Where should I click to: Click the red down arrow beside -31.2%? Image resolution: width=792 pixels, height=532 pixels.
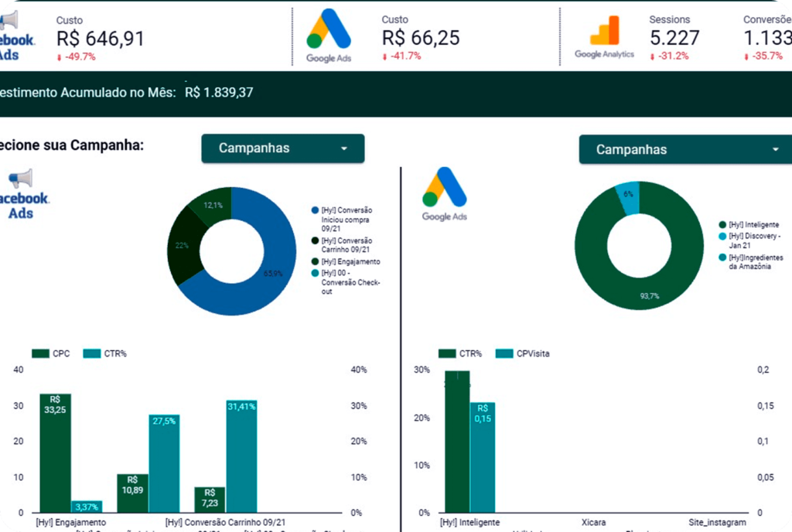[x=653, y=57]
